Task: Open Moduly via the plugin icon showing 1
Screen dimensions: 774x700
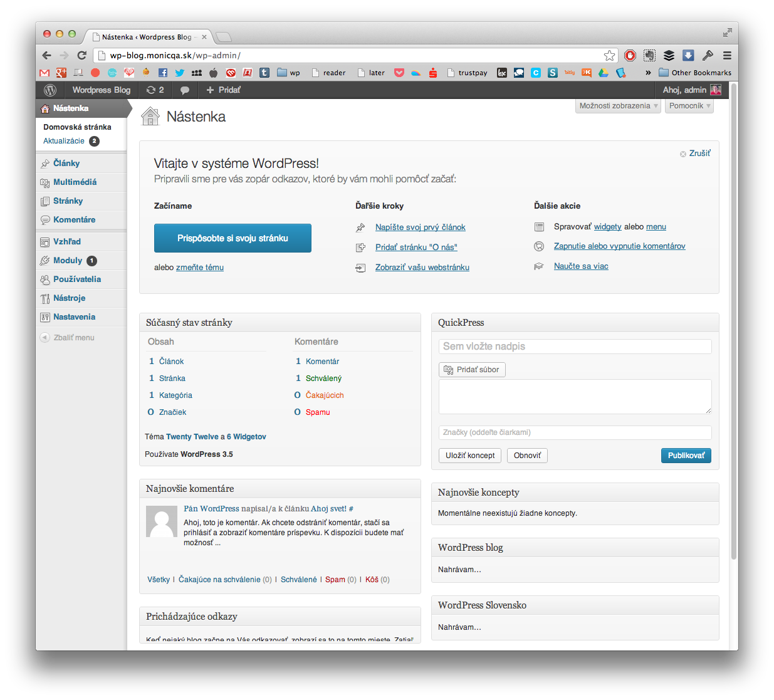Action: point(44,260)
